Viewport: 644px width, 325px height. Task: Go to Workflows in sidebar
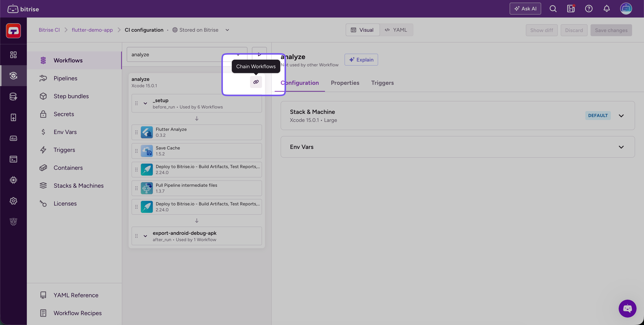(x=74, y=61)
